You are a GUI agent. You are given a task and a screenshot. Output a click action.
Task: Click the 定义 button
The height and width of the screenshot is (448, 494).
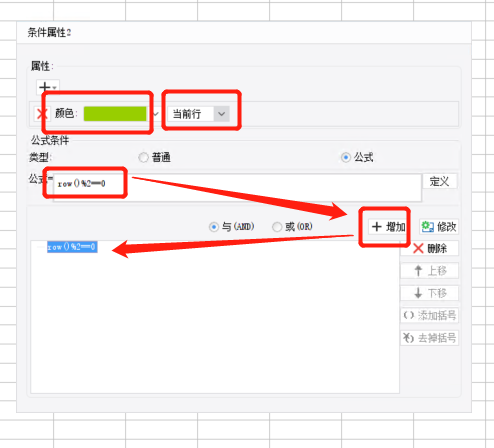click(x=439, y=181)
